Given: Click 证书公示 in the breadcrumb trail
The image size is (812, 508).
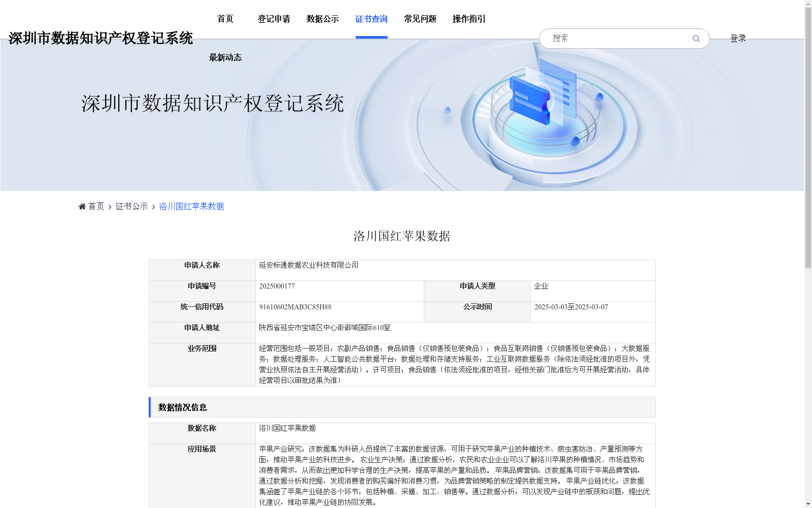Looking at the screenshot, I should tap(130, 206).
